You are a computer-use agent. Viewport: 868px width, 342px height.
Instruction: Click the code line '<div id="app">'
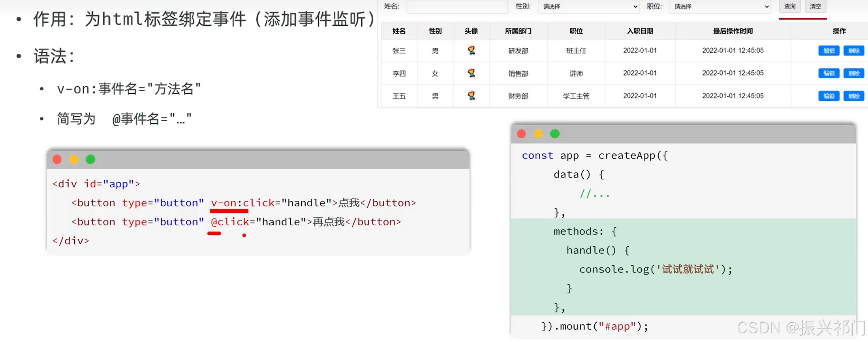[96, 183]
